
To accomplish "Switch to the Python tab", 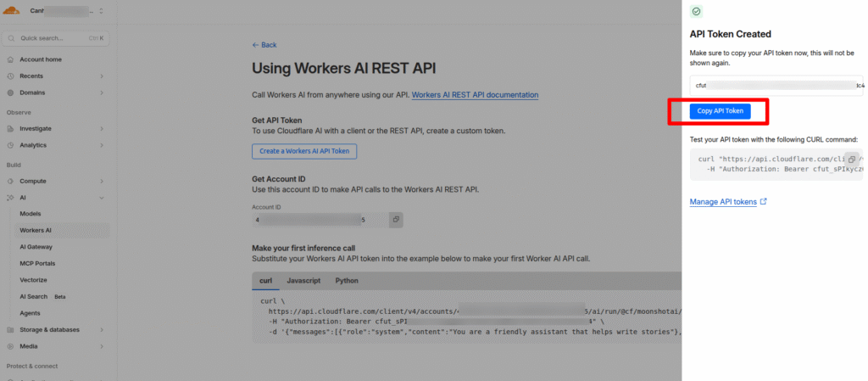I will point(347,281).
